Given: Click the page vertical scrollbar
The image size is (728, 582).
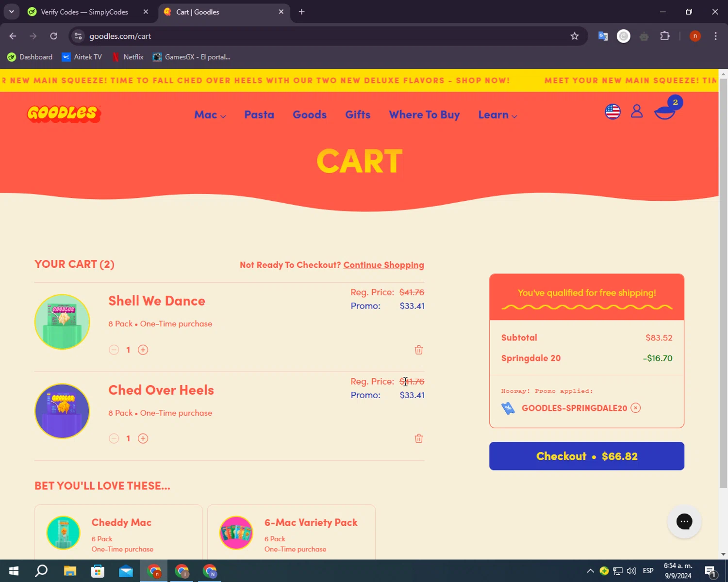Looking at the screenshot, I should pyautogui.click(x=723, y=283).
